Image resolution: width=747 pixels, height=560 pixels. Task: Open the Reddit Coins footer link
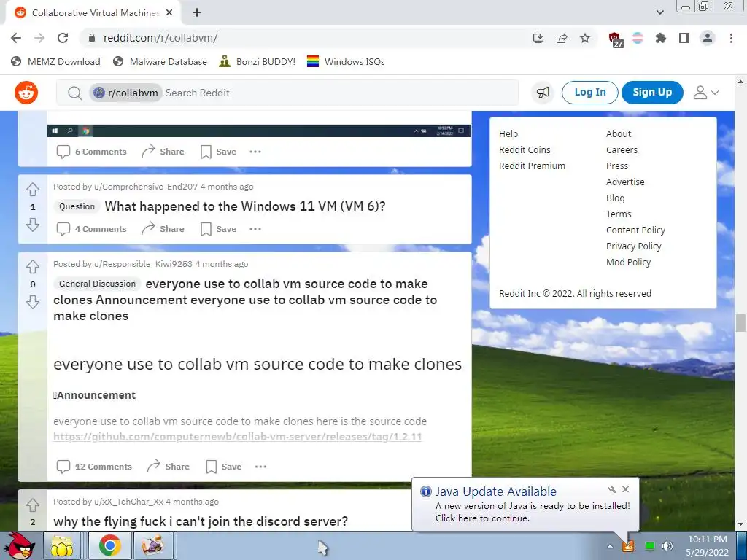[525, 150]
